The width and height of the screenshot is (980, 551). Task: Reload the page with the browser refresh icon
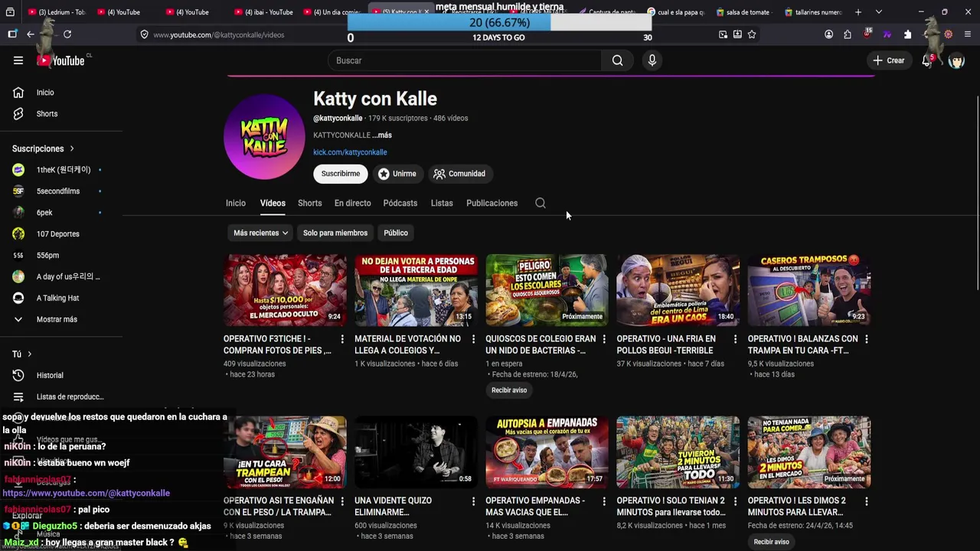coord(67,34)
